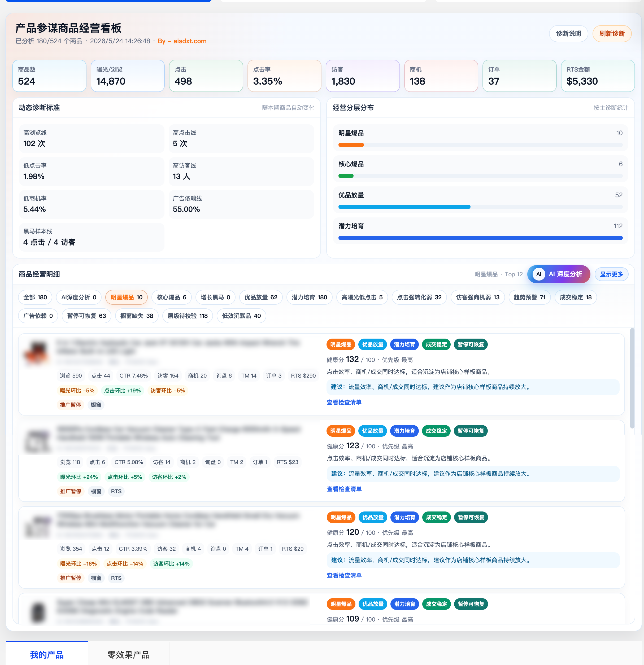
Task: Open 查看检查清单 for health score 132 product
Action: click(344, 402)
